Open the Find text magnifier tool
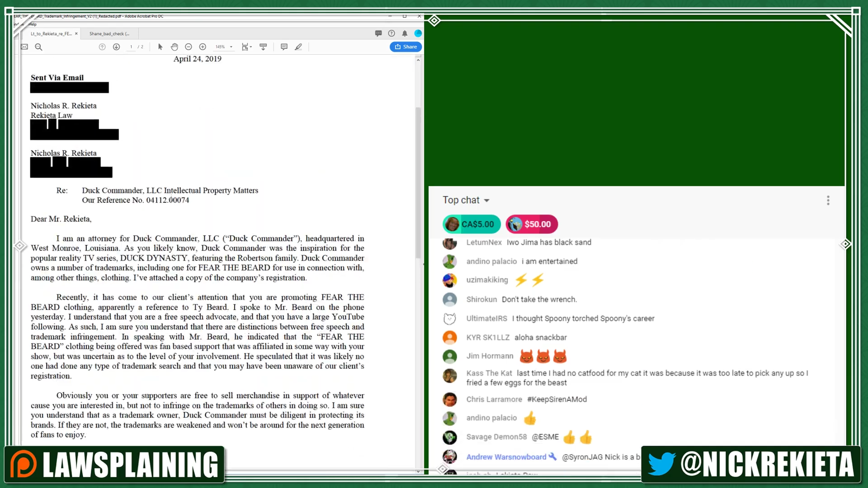 (x=38, y=47)
